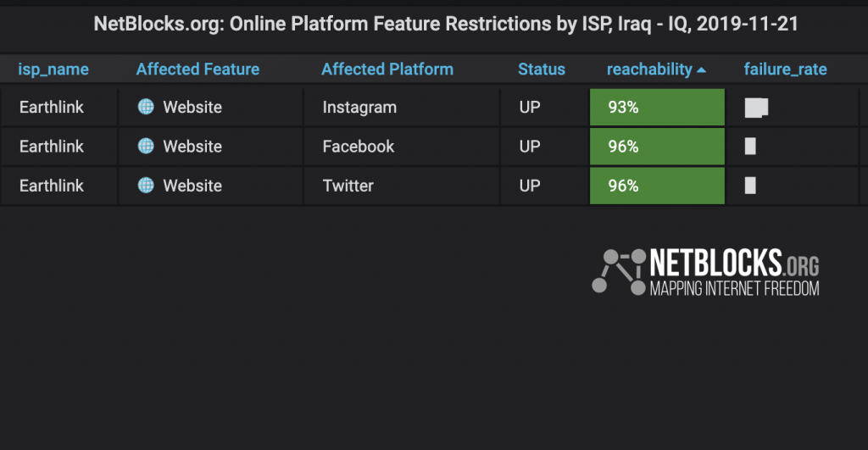Click the green 93% reachability cell
Screen dimensions: 868x450
pyautogui.click(x=657, y=107)
